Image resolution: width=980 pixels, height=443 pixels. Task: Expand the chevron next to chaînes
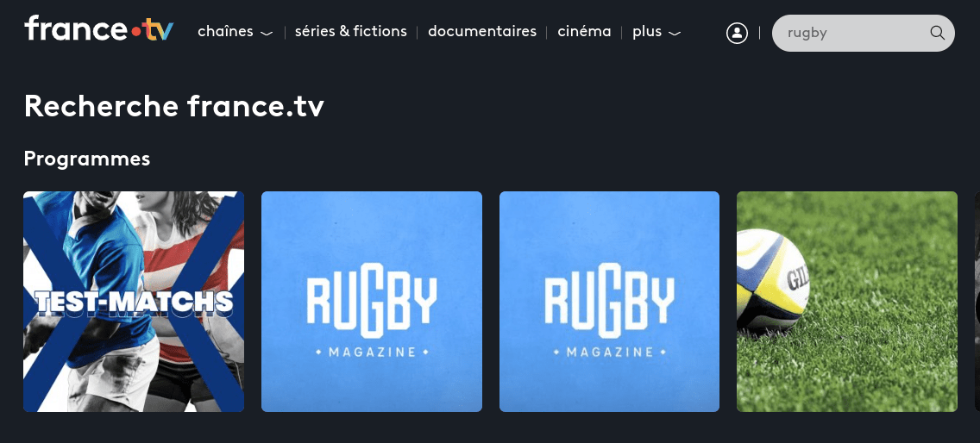coord(267,34)
